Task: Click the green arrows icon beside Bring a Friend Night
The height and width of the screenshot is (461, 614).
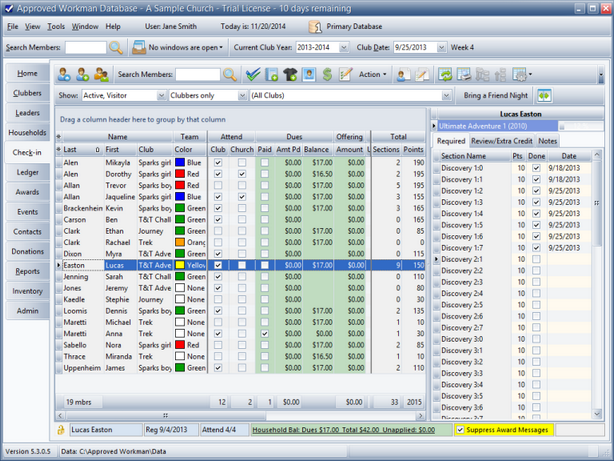Action: (x=544, y=95)
